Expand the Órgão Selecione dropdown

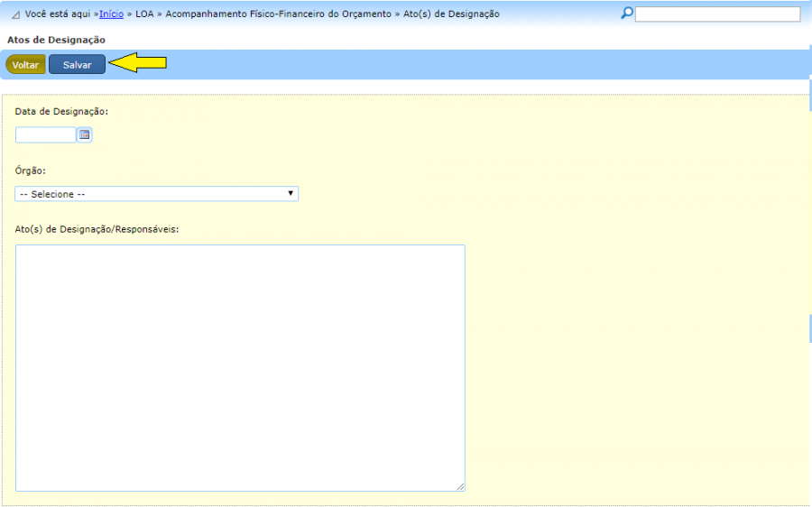[156, 194]
